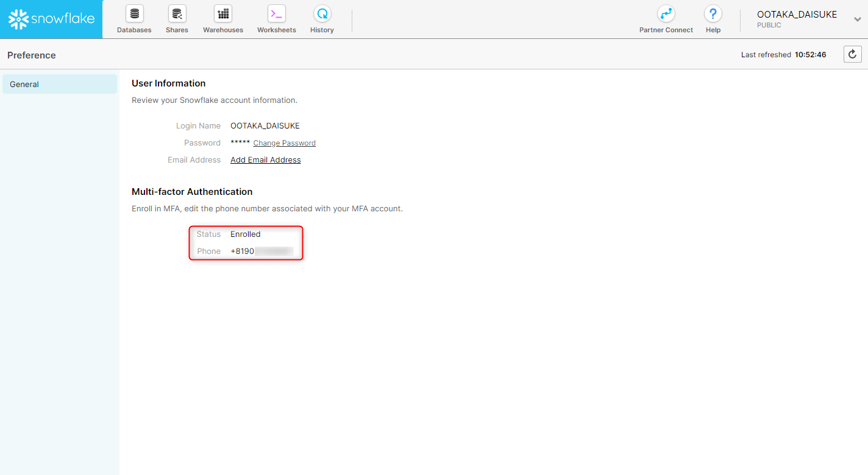This screenshot has width=868, height=475.
Task: Click Add Email Address
Action: 265,160
